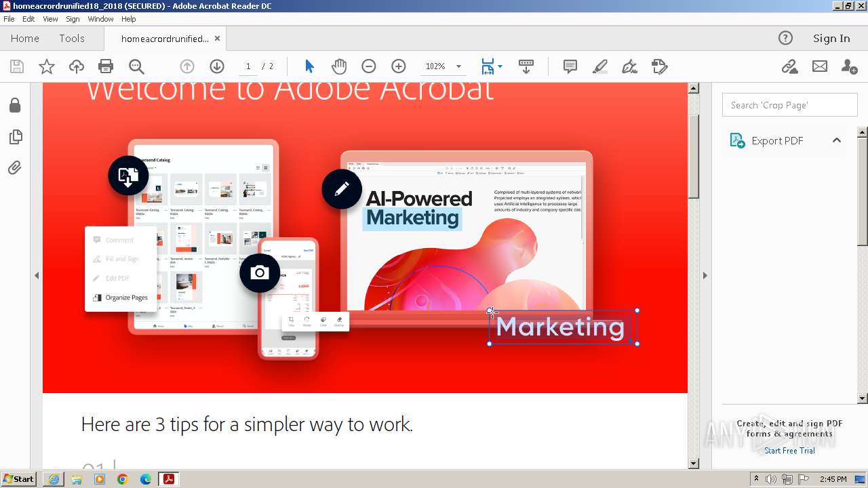Open the help question mark icon
Screen dimensions: 868x488
(x=785, y=38)
